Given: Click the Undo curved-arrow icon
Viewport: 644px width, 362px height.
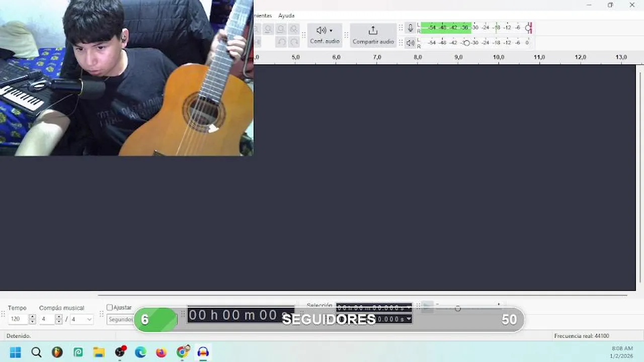Looking at the screenshot, I should (x=282, y=42).
